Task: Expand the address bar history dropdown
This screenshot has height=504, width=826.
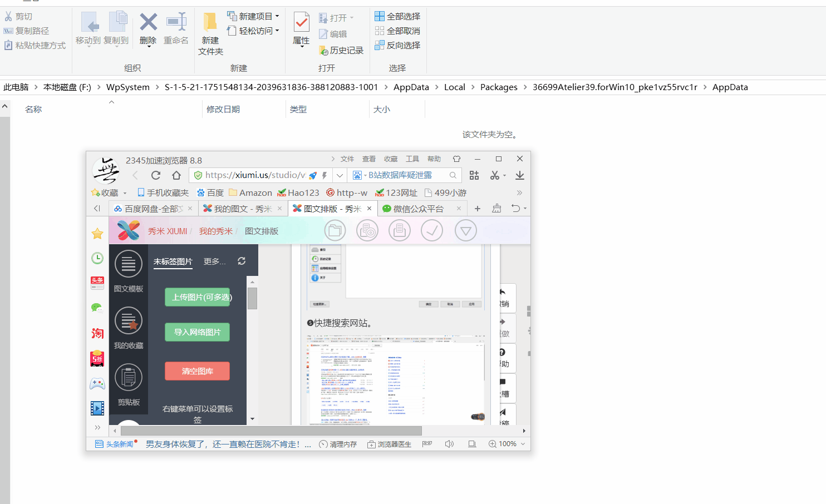Action: [x=340, y=175]
